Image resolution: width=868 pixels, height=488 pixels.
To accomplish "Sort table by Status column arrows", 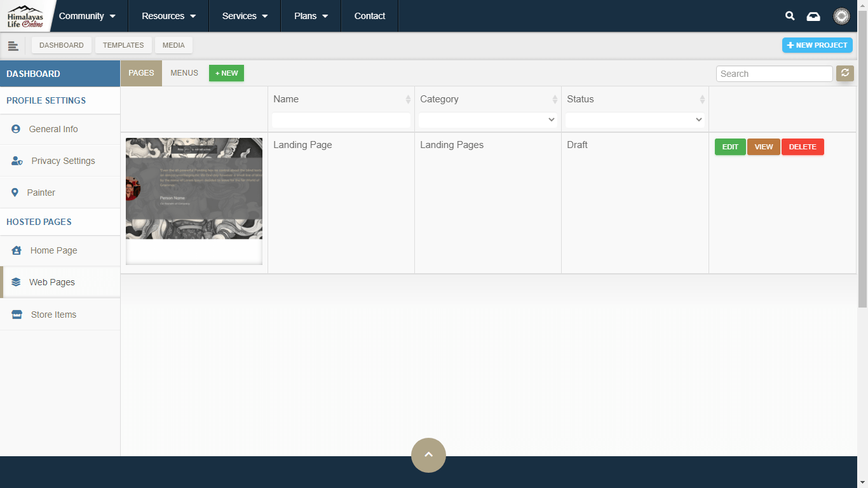I will point(702,100).
